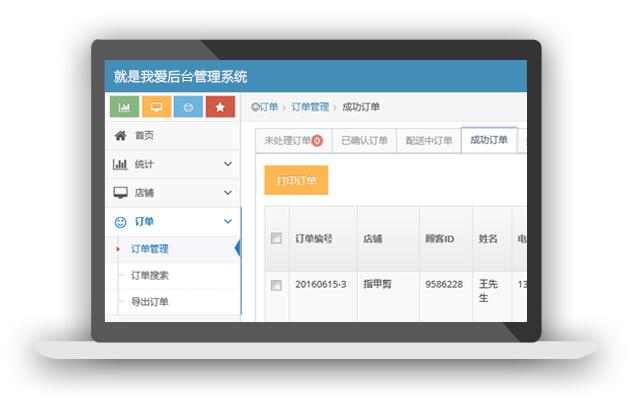This screenshot has height=407, width=633.
Task: Click the green chart shortcut button
Action: click(x=123, y=107)
